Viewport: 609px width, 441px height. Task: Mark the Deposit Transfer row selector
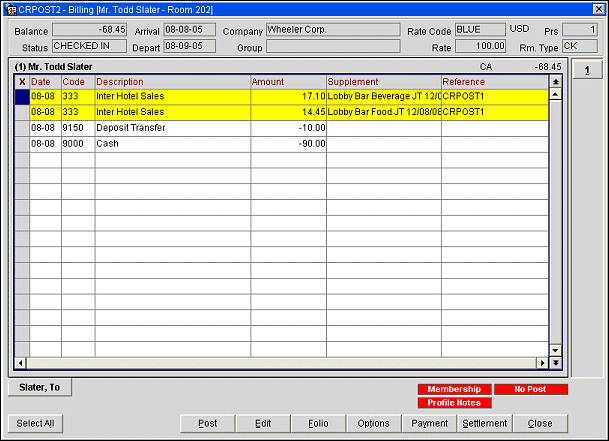22,128
